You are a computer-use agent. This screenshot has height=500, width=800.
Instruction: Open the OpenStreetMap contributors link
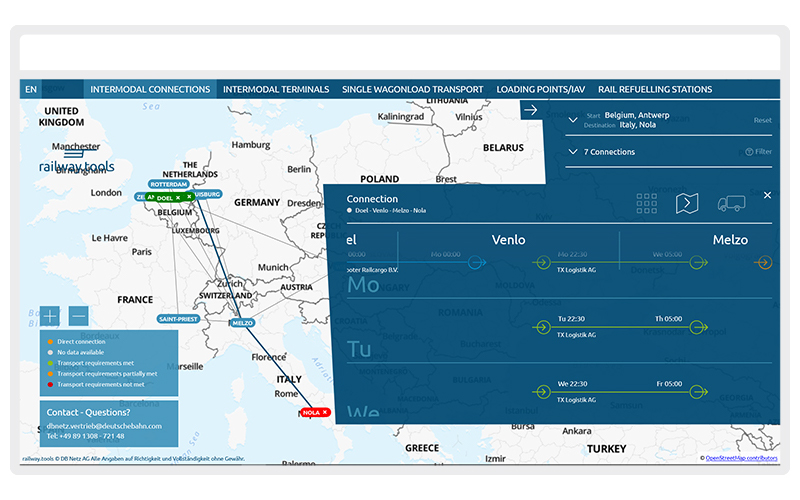pos(740,458)
